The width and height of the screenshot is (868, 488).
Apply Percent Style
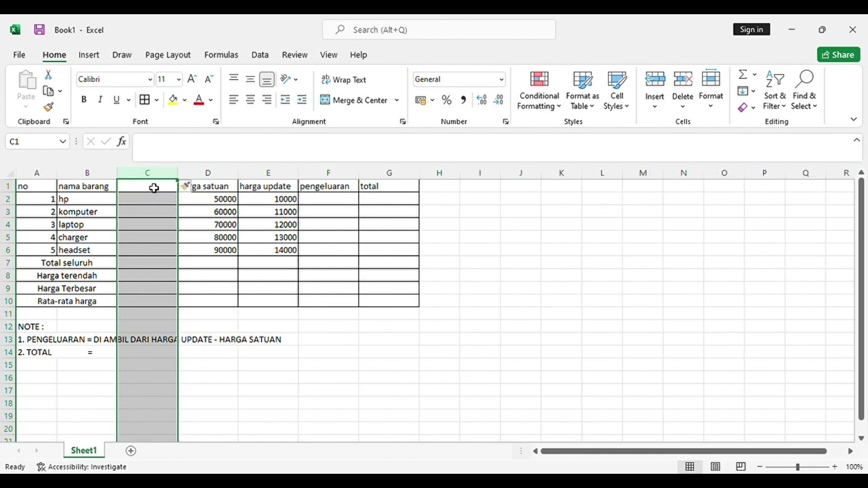coord(446,100)
